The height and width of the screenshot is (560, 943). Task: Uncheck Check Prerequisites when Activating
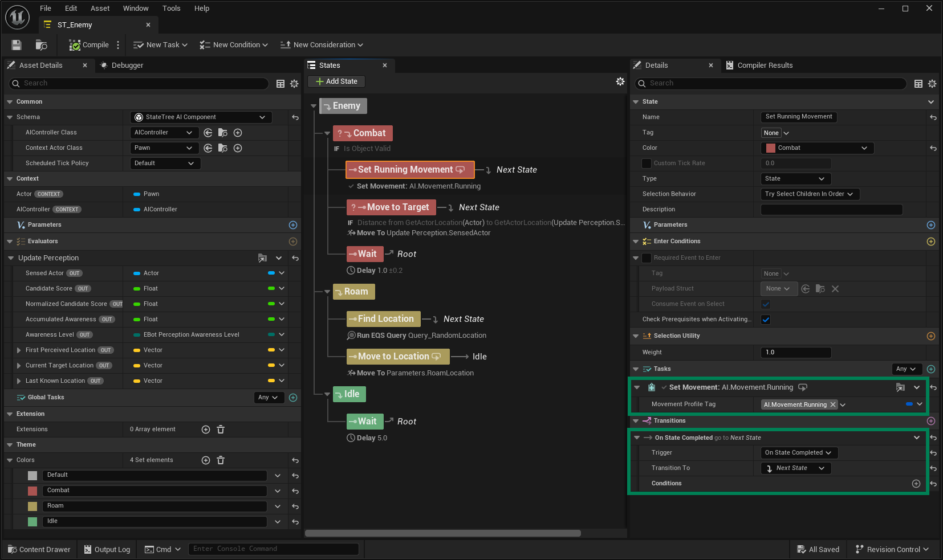click(x=766, y=320)
